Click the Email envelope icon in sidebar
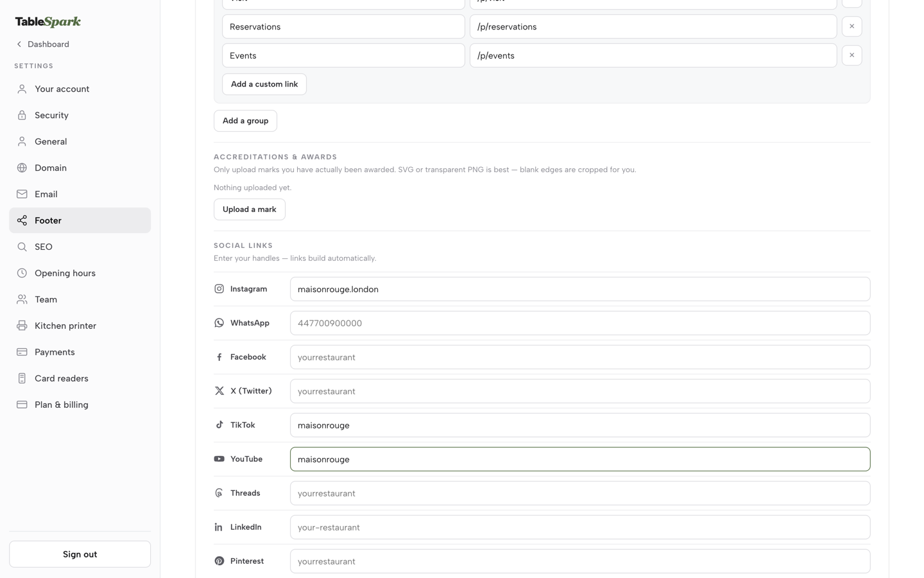The height and width of the screenshot is (578, 924). [22, 194]
